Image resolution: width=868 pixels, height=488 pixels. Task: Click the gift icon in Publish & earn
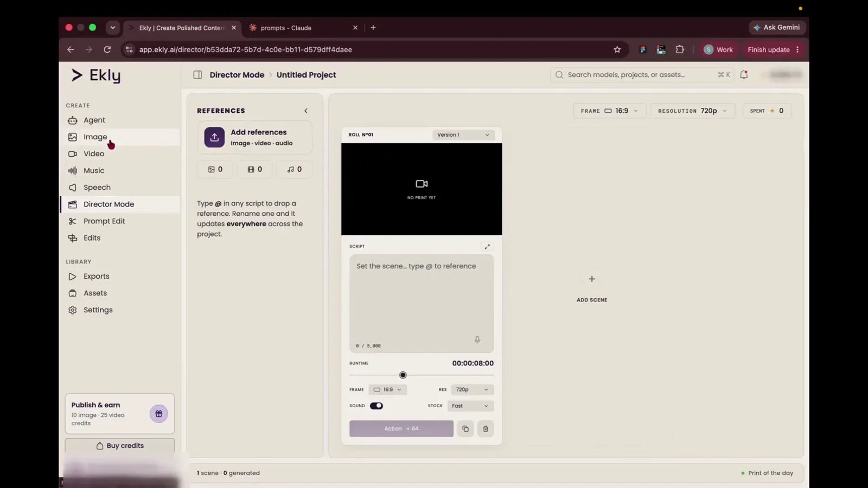pyautogui.click(x=159, y=414)
